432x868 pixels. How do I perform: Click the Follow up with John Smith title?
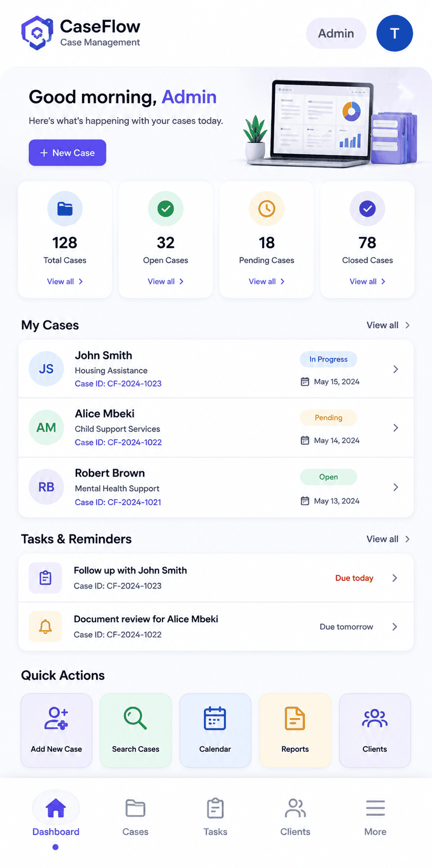tap(130, 571)
